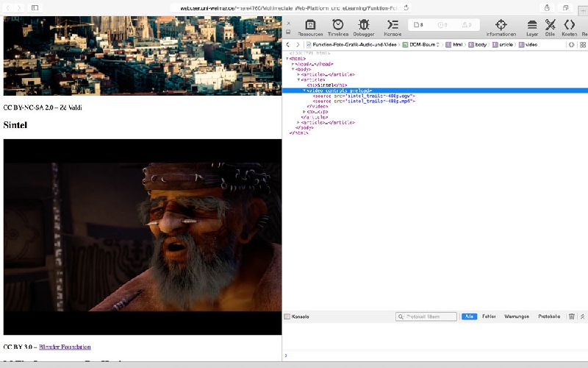Click the city photo above Sintel heading

143,56
